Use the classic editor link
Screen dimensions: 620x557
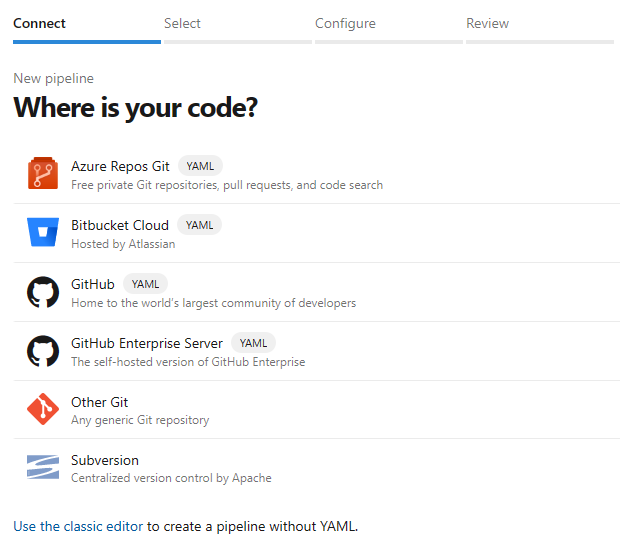coord(79,526)
